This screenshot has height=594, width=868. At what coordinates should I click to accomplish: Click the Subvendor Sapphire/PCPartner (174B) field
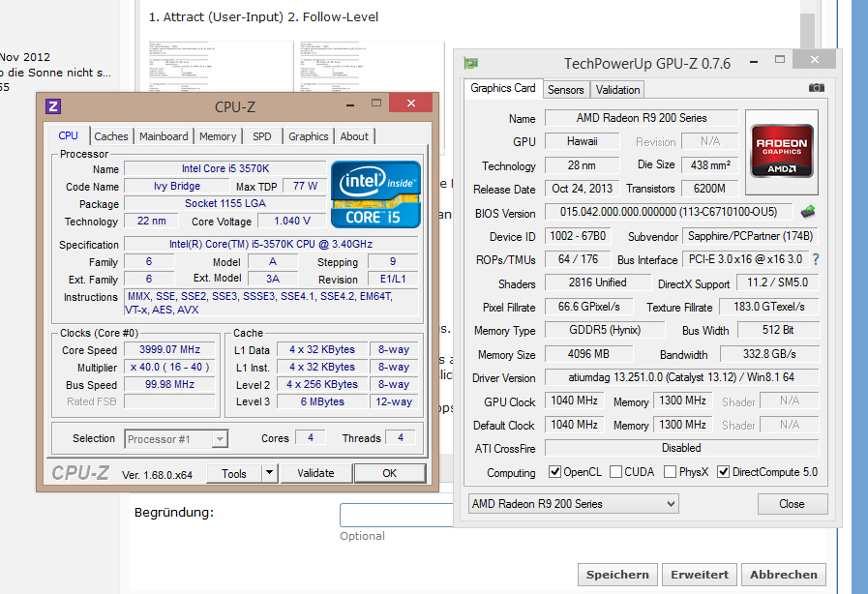coord(750,236)
